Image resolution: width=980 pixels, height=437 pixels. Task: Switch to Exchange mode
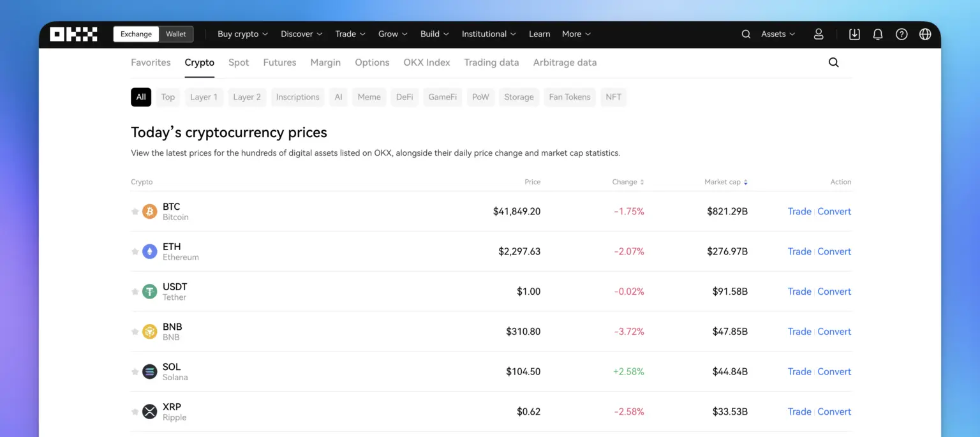(x=137, y=34)
